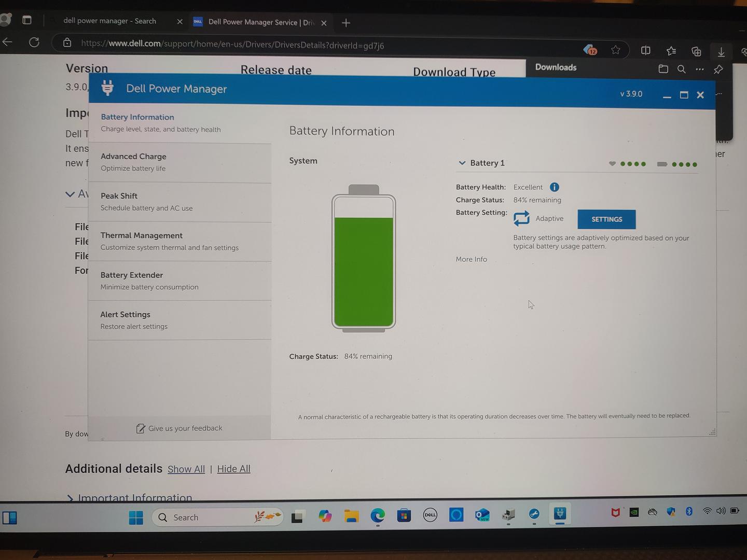This screenshot has height=560, width=747.
Task: Open more options in Downloads panel
Action: (700, 69)
